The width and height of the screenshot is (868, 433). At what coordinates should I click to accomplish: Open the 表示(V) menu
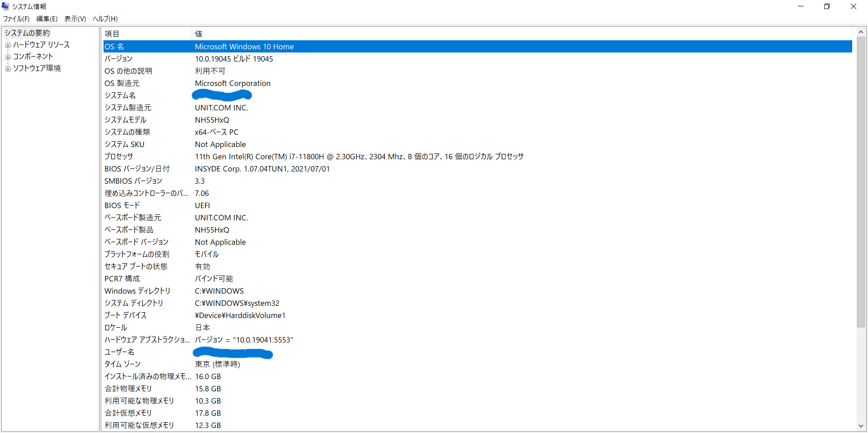pos(75,19)
